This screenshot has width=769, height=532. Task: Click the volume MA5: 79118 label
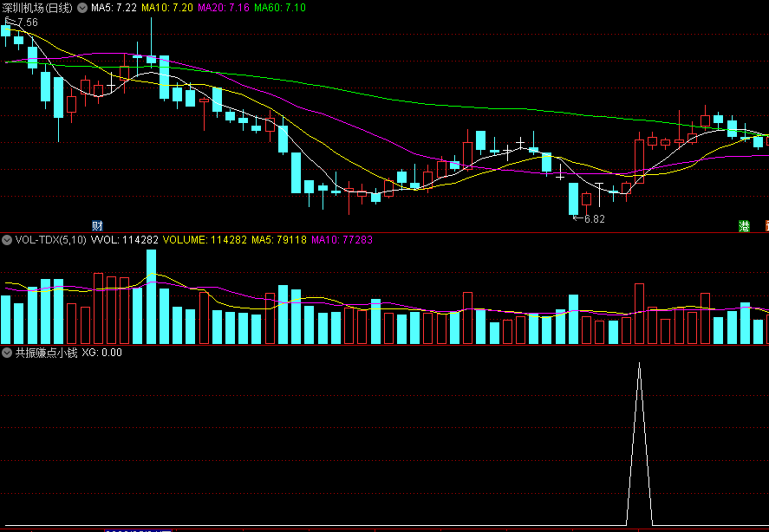coord(279,240)
